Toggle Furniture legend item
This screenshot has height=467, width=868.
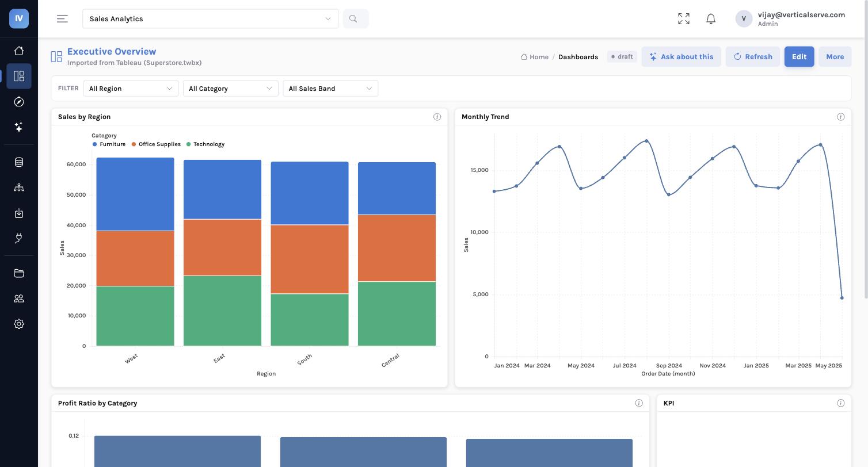(x=109, y=144)
